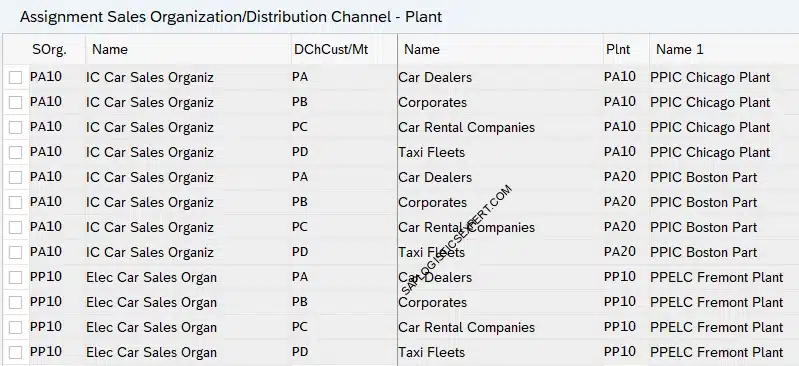799x366 pixels.
Task: Mark the checkbox for Corporates, Boston Part row
Action: tap(15, 202)
